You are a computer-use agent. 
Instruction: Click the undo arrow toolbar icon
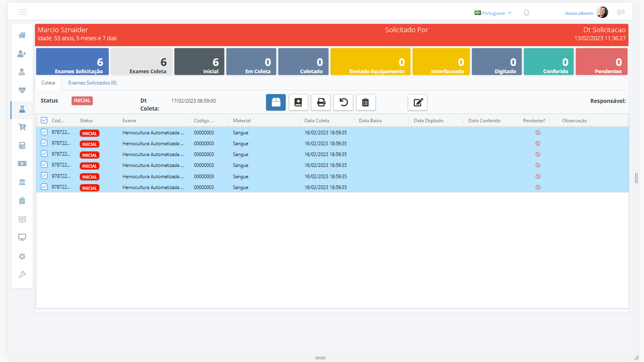(343, 103)
